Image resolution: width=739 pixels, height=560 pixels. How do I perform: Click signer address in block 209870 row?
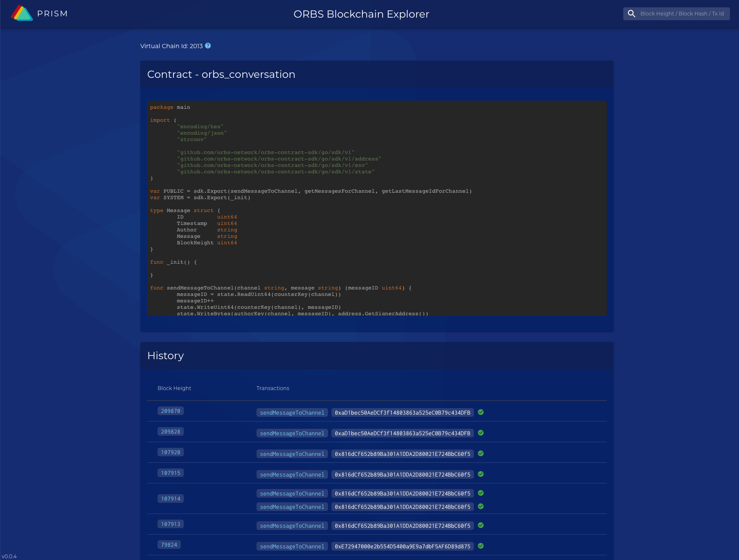(x=402, y=413)
